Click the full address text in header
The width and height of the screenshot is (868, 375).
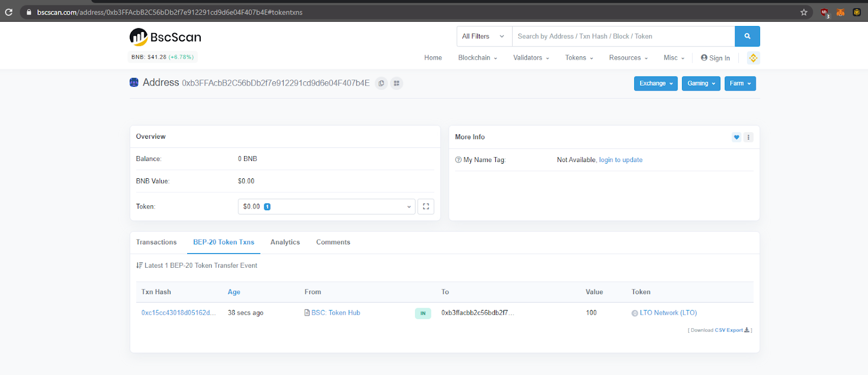pyautogui.click(x=276, y=83)
